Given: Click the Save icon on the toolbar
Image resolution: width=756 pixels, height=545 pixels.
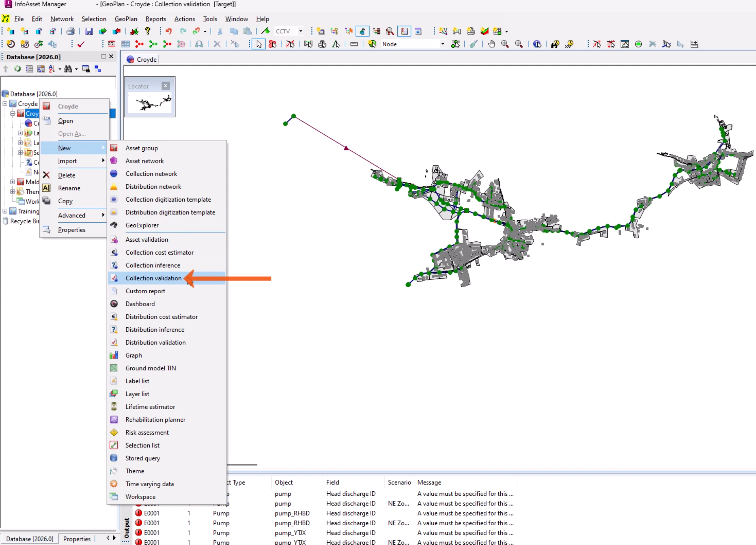Looking at the screenshot, I should (x=89, y=31).
